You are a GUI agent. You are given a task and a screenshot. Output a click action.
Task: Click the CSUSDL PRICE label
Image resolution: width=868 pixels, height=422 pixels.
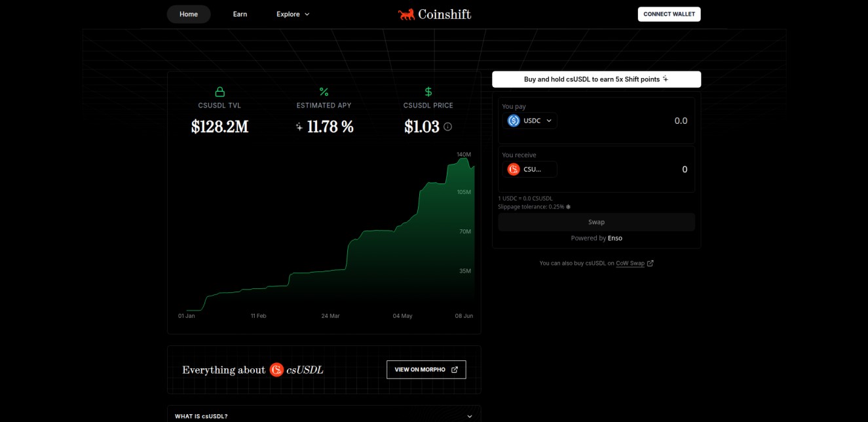tap(428, 105)
